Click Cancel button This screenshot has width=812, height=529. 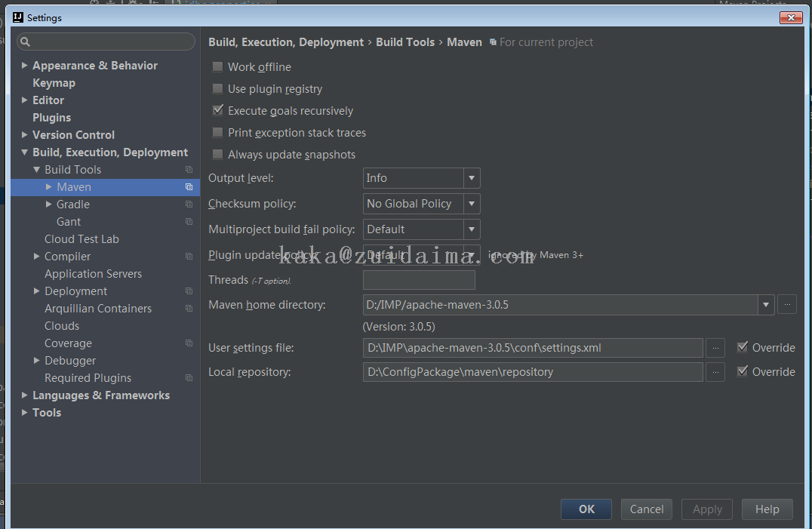(646, 509)
